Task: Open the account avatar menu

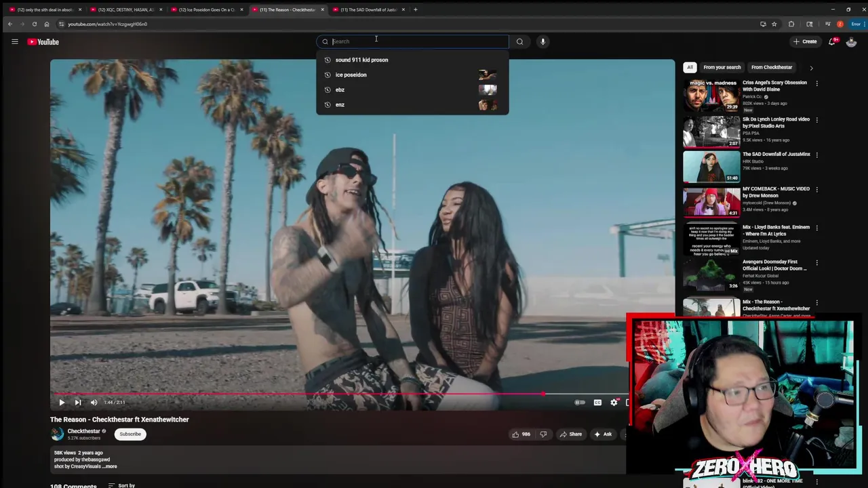Action: coord(852,41)
